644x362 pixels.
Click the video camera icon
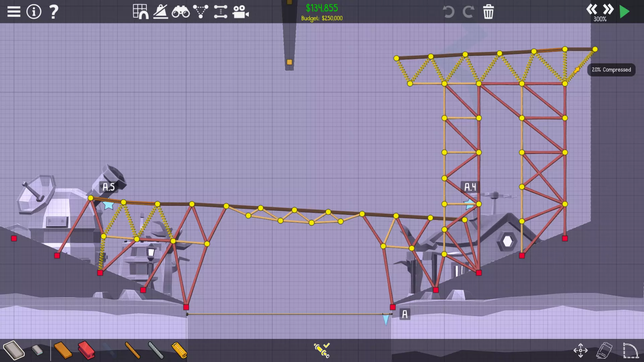[x=240, y=12]
